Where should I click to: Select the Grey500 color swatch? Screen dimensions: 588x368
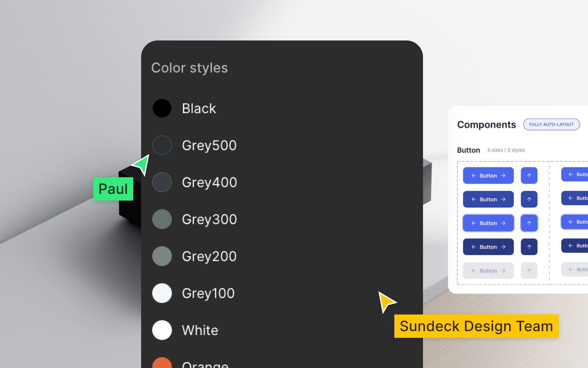tap(162, 145)
